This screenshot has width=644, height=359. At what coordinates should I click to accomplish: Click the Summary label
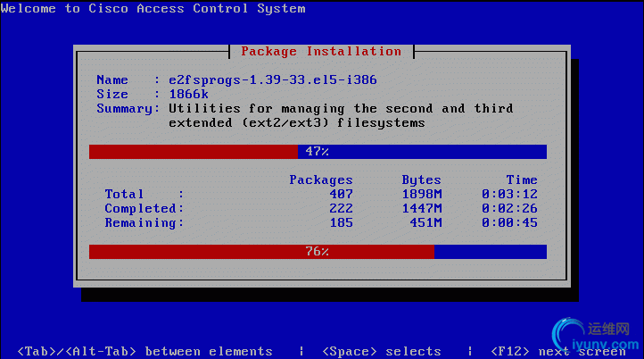[x=128, y=109]
